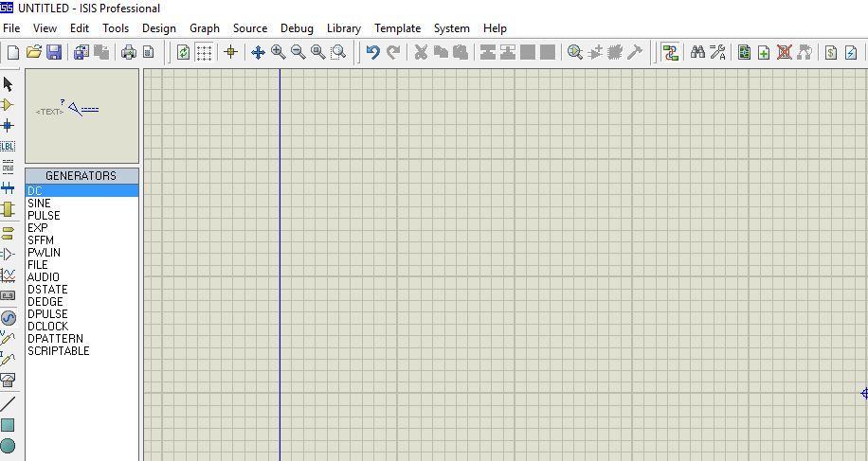
Task: Generate the Bill of Materials
Action: pyautogui.click(x=831, y=52)
